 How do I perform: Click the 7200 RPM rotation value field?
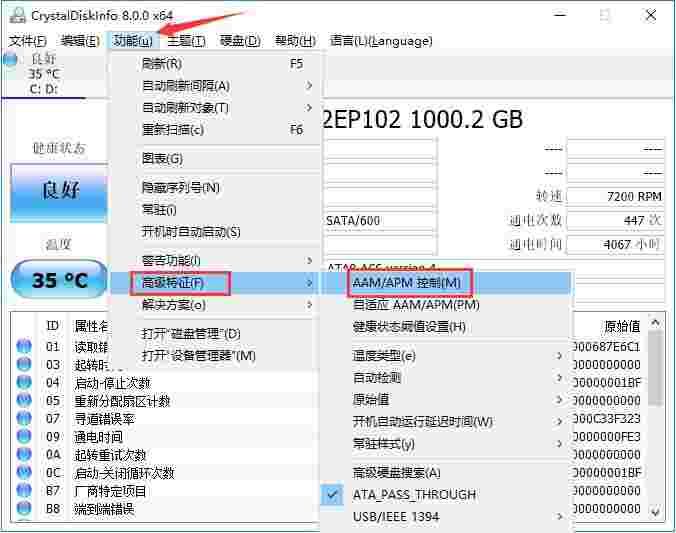pos(615,196)
